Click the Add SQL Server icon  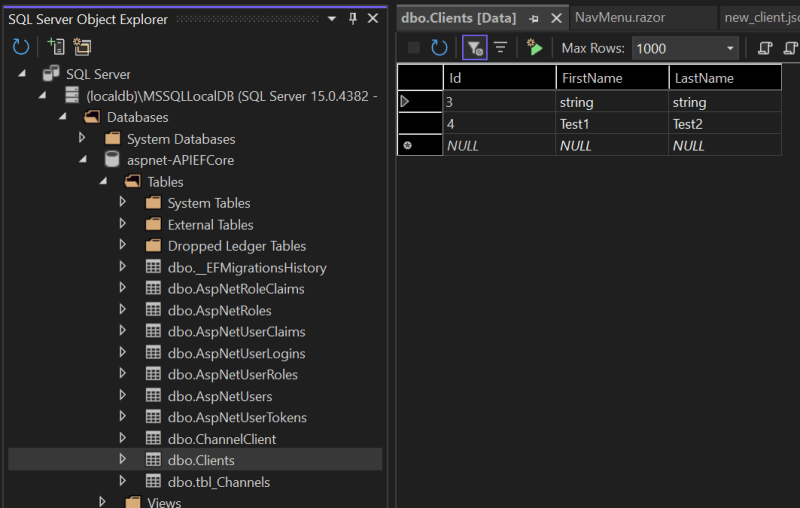[x=56, y=47]
